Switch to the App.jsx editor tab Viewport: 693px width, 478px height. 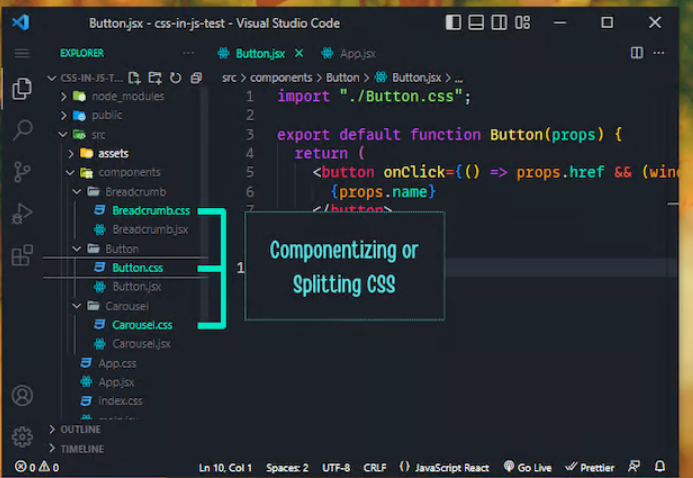(x=349, y=53)
